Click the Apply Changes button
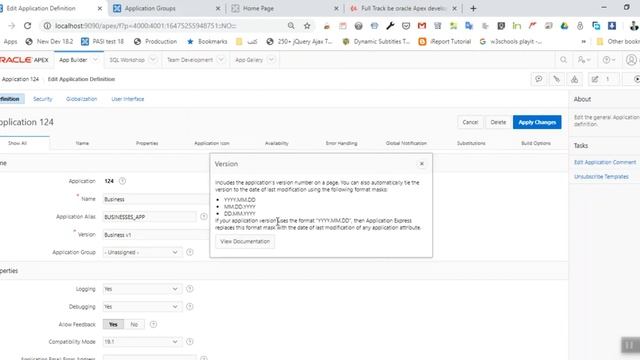Screen dimensions: 640x360 [537, 122]
